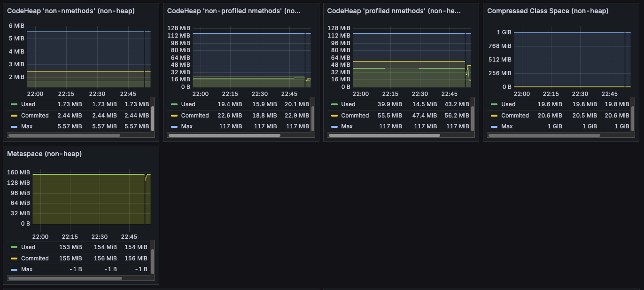Toggle Used series in non-profiled nmethods legend
Viewport: 644px width, 290px height.
click(x=188, y=104)
